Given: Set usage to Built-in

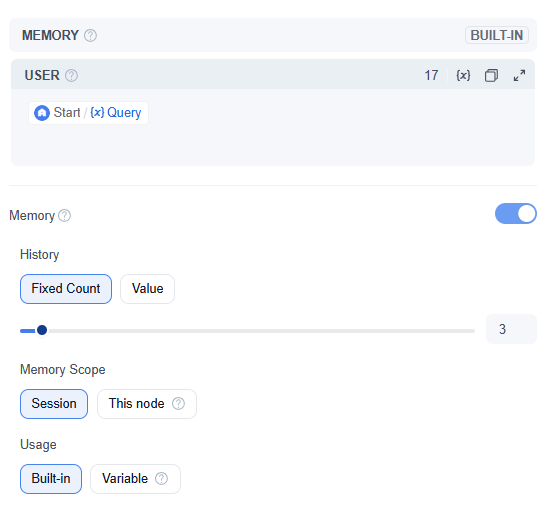Looking at the screenshot, I should (x=51, y=479).
